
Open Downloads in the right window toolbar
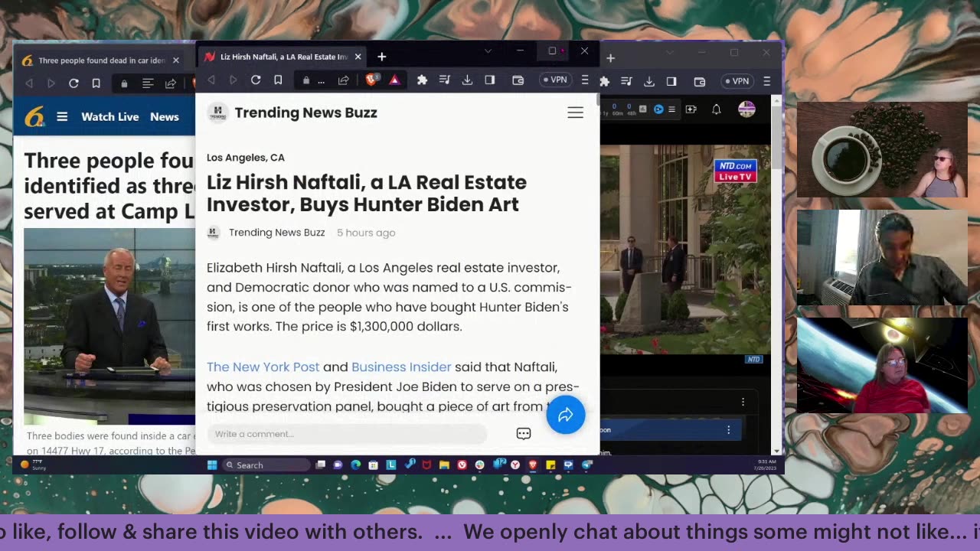coord(648,81)
